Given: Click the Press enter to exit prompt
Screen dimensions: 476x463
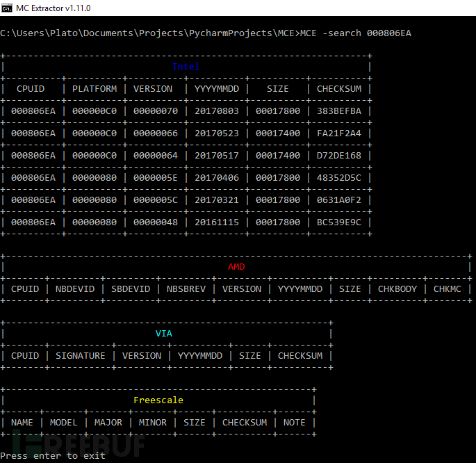Looking at the screenshot, I should [x=53, y=456].
